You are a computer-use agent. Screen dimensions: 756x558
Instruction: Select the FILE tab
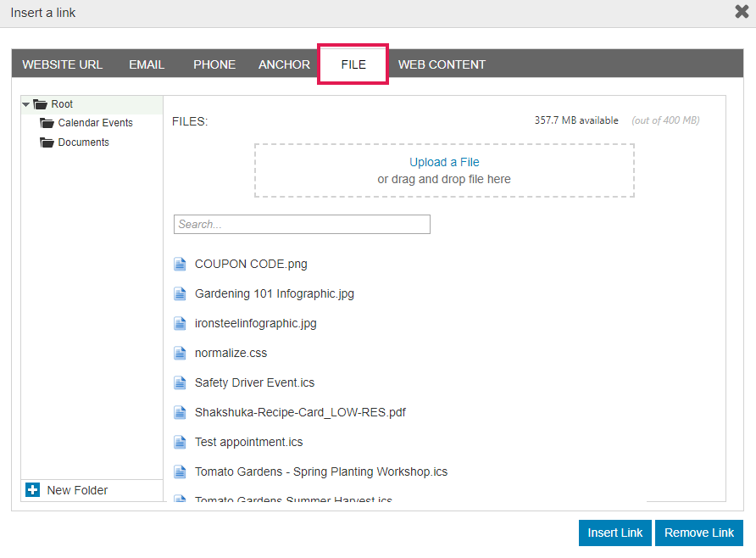(x=353, y=64)
